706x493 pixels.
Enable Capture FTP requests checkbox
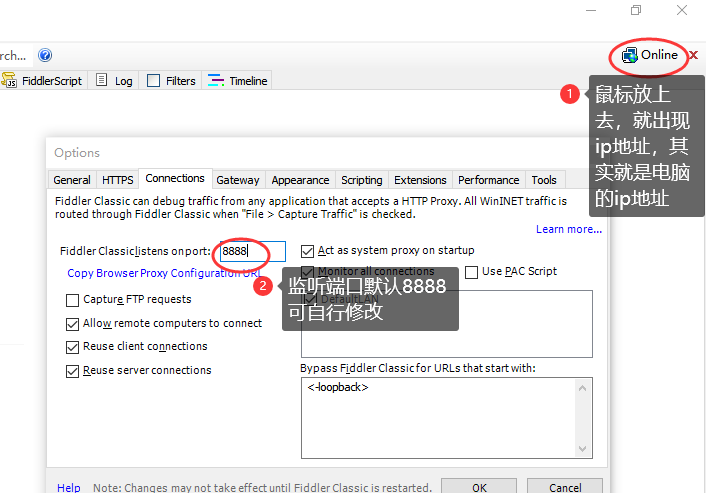72,300
